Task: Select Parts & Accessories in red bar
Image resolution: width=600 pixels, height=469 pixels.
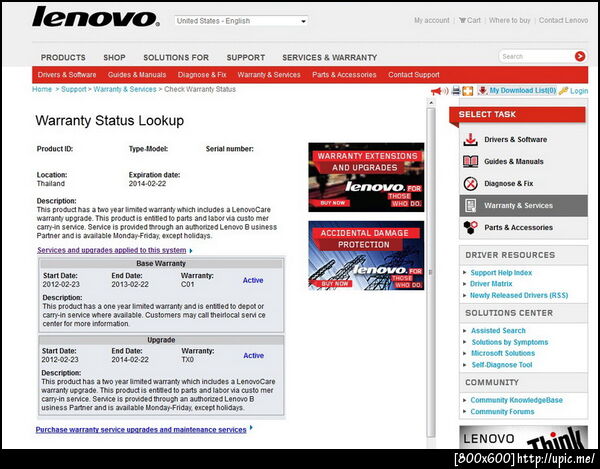Action: pyautogui.click(x=344, y=75)
